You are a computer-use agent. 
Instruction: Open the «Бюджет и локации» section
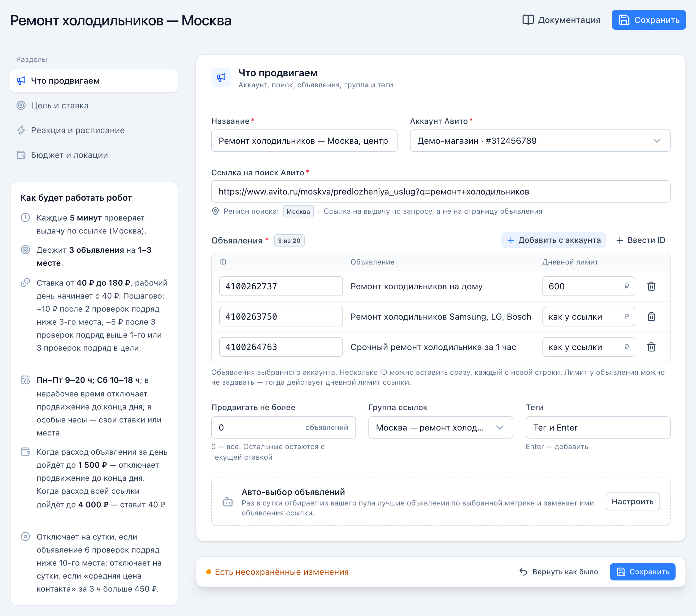coord(94,155)
